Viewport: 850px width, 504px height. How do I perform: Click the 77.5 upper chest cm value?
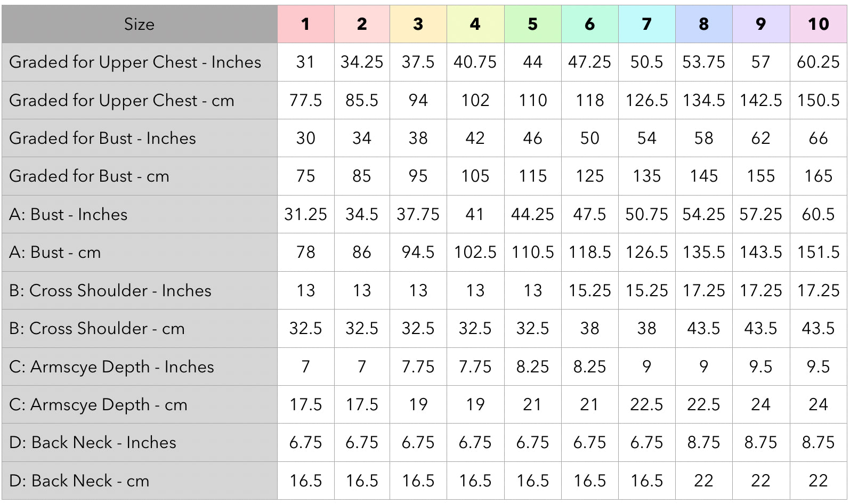pyautogui.click(x=305, y=101)
